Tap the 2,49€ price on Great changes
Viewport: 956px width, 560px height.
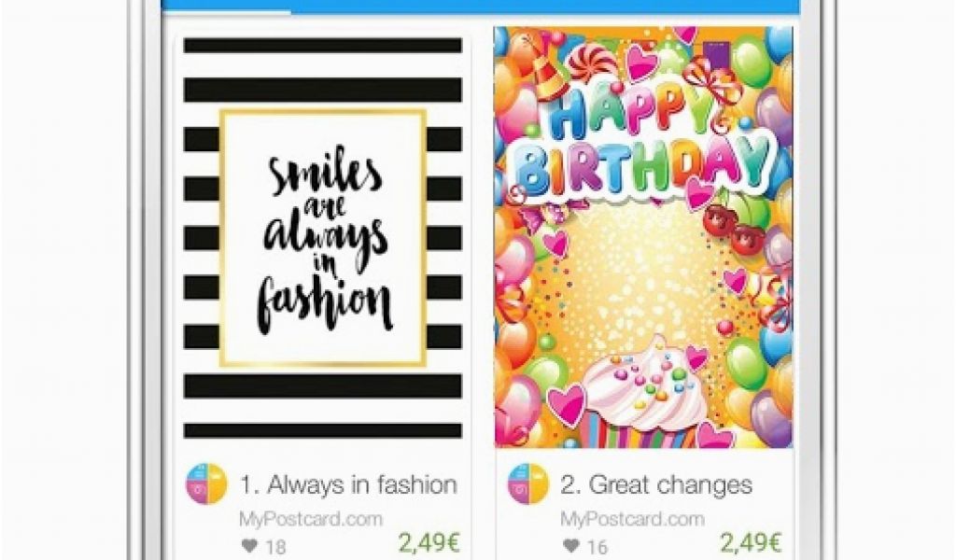click(x=751, y=542)
